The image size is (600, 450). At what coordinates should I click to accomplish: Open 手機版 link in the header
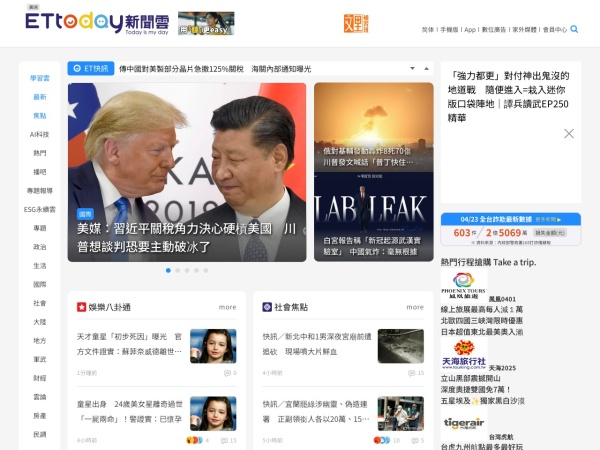point(449,29)
